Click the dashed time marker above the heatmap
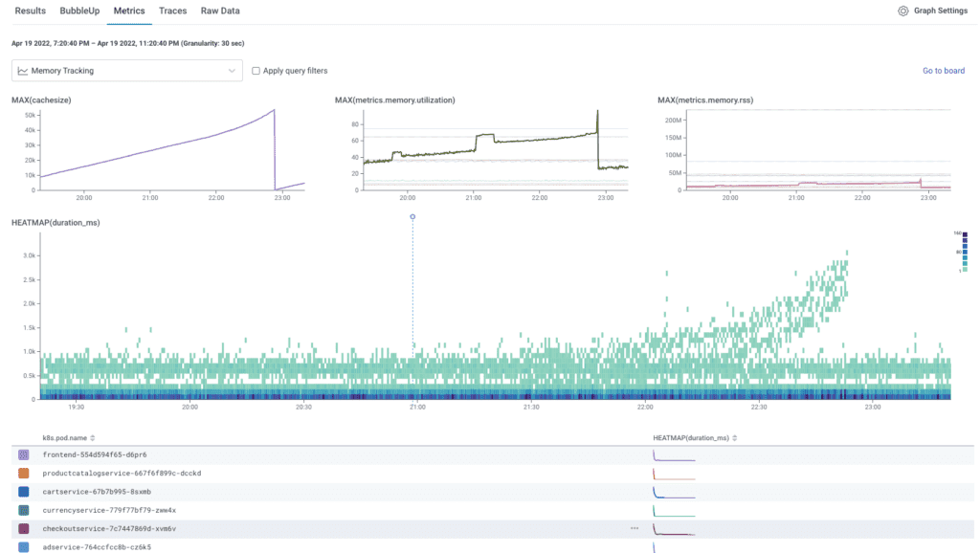 [412, 217]
